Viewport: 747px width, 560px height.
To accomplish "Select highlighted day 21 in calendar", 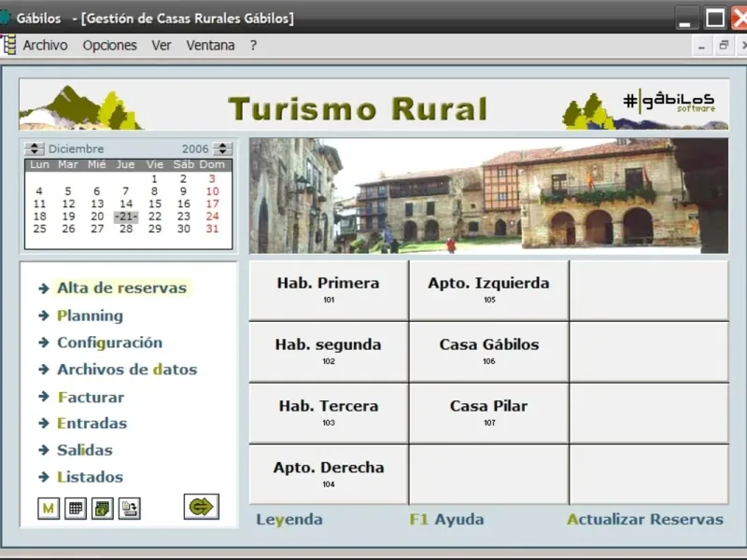I will pyautogui.click(x=126, y=217).
